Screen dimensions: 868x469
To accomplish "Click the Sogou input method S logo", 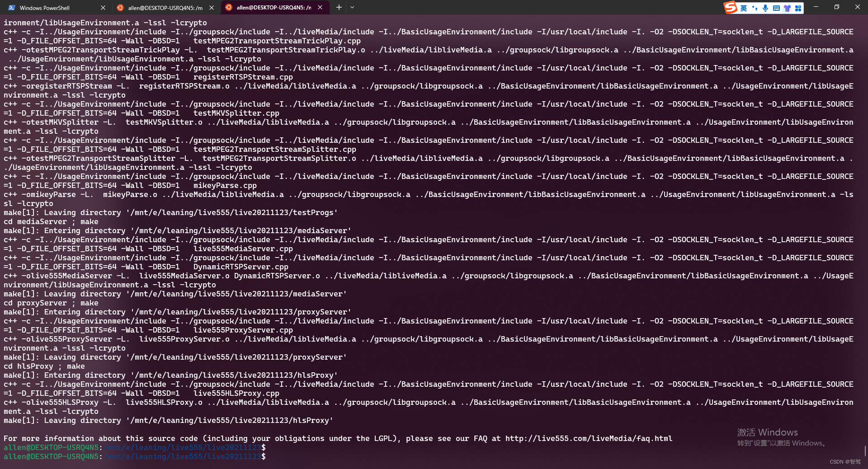I will pyautogui.click(x=731, y=8).
